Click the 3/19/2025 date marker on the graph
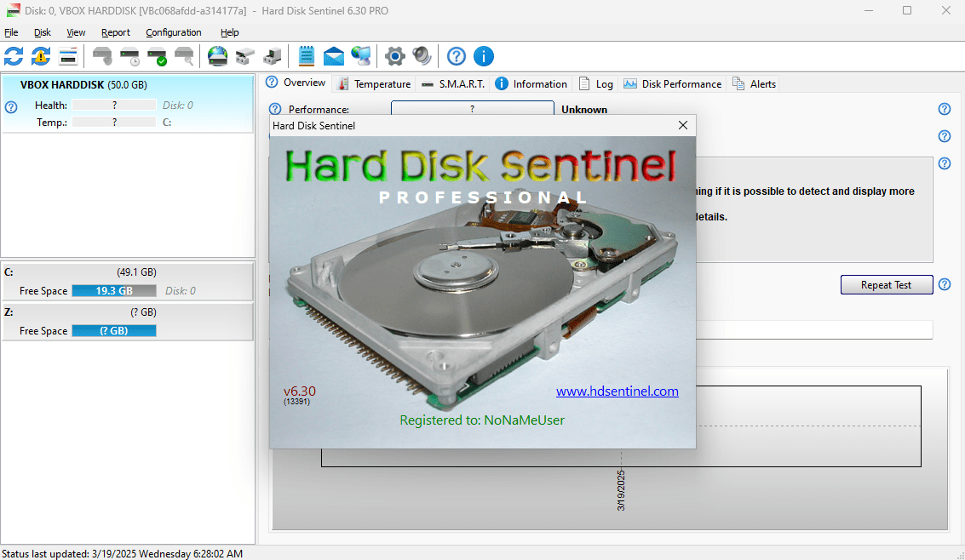 621,490
